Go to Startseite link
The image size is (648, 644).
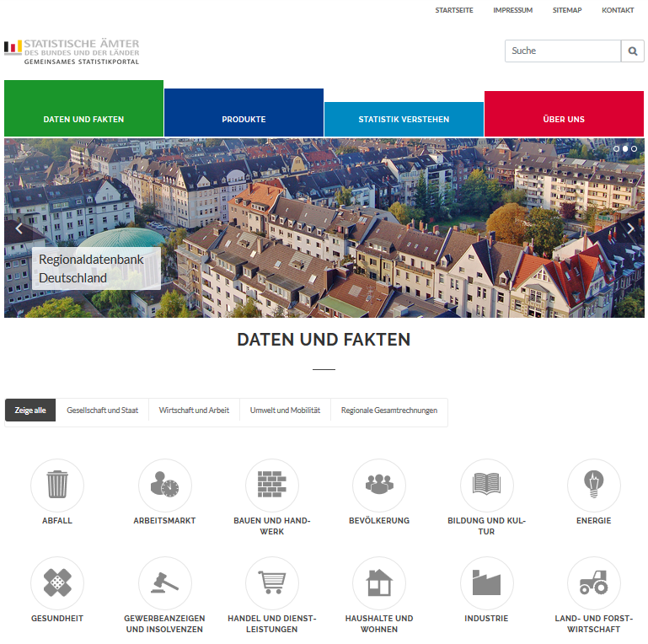coord(453,10)
